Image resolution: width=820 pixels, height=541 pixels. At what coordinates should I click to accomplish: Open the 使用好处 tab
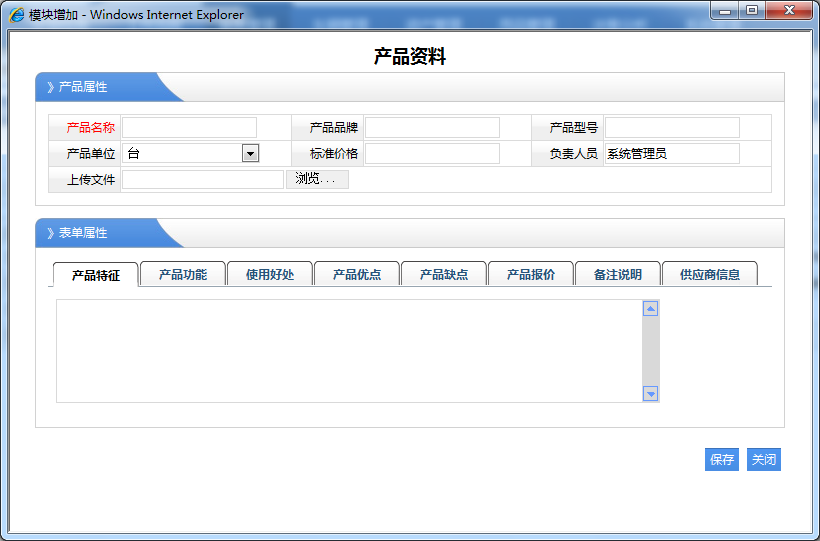[270, 274]
